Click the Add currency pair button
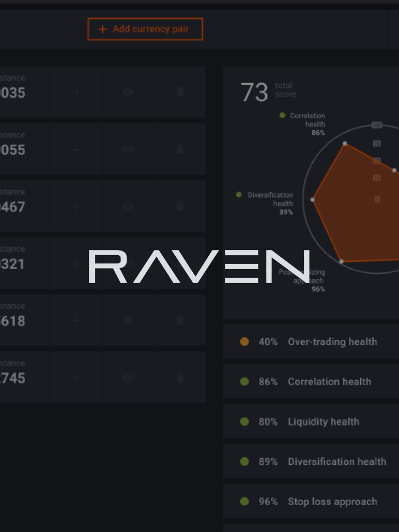The image size is (399, 532). [x=145, y=29]
